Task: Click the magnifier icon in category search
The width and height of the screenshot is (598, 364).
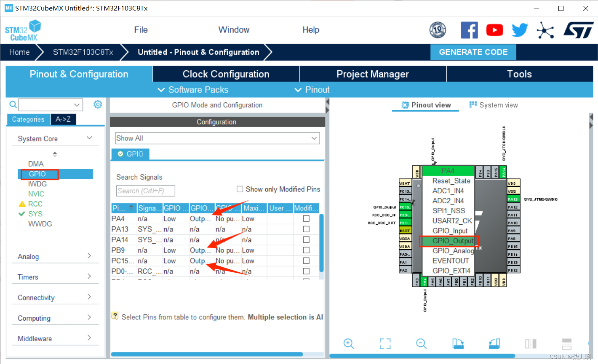Action: point(13,104)
